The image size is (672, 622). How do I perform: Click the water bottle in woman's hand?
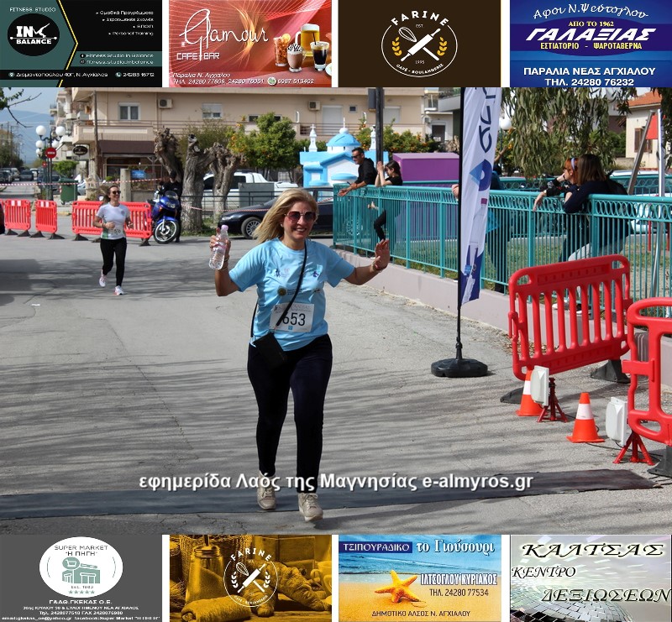click(x=218, y=248)
